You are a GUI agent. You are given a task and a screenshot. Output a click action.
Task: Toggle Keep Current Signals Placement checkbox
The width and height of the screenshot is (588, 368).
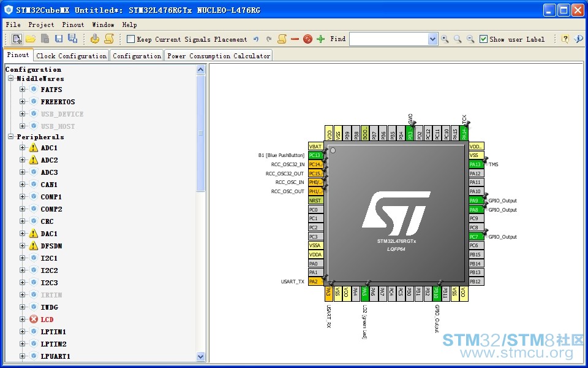pos(130,39)
